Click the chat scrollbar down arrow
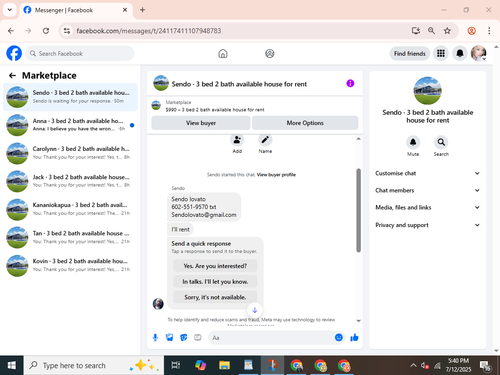This screenshot has height=375, width=500. tap(359, 321)
